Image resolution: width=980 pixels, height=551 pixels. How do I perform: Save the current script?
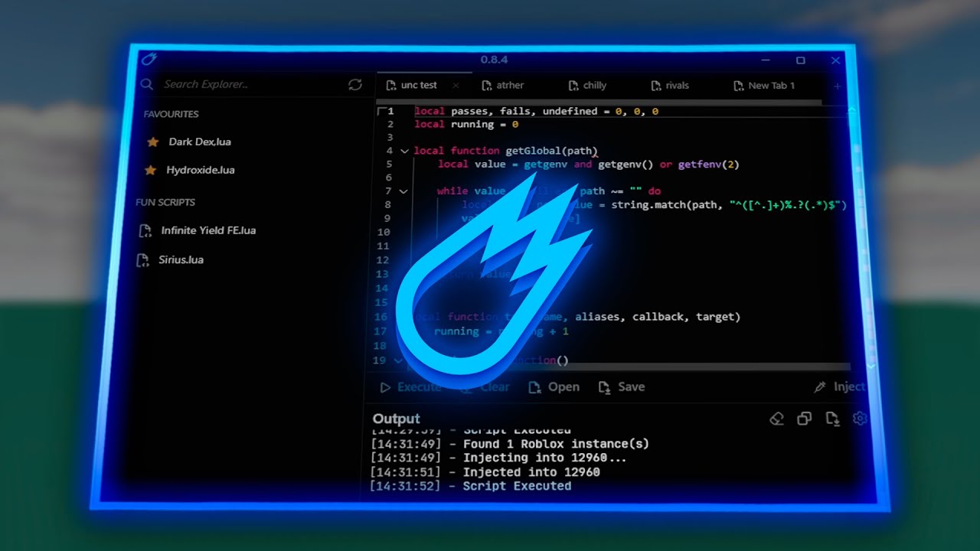point(622,387)
